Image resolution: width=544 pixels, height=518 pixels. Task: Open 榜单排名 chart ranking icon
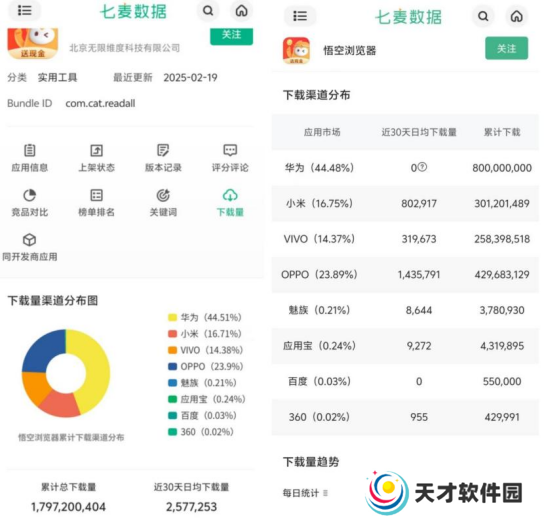(96, 203)
